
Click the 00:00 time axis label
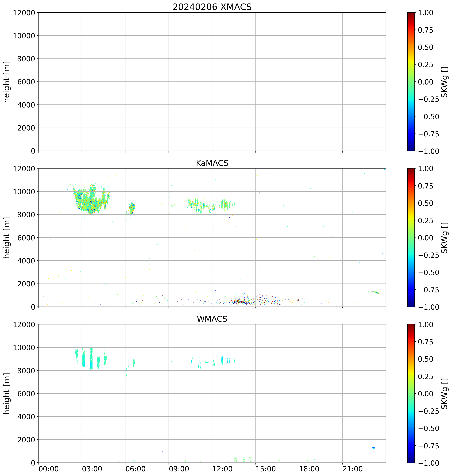click(48, 469)
